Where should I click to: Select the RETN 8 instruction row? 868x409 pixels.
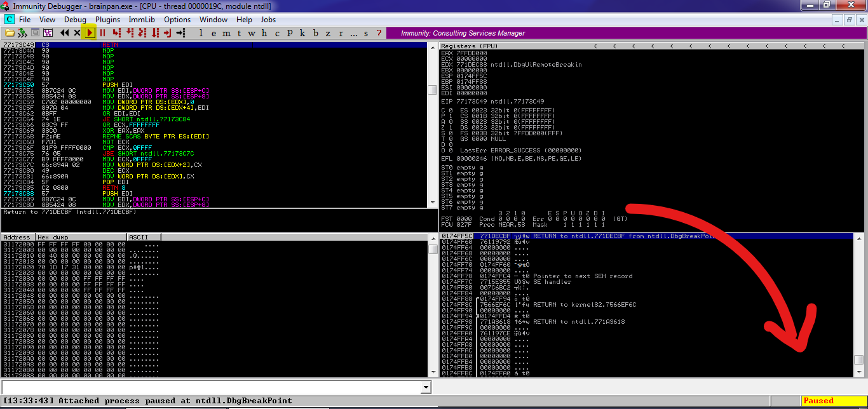click(214, 187)
